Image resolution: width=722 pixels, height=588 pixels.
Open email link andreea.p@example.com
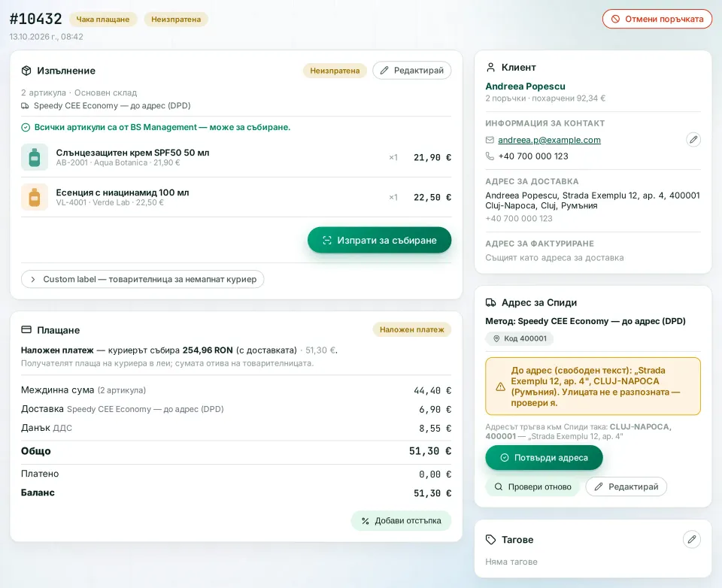click(549, 140)
